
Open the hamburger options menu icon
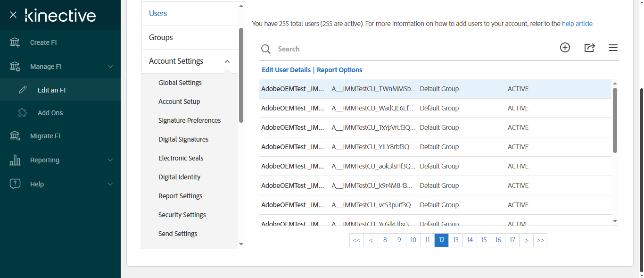(x=613, y=48)
